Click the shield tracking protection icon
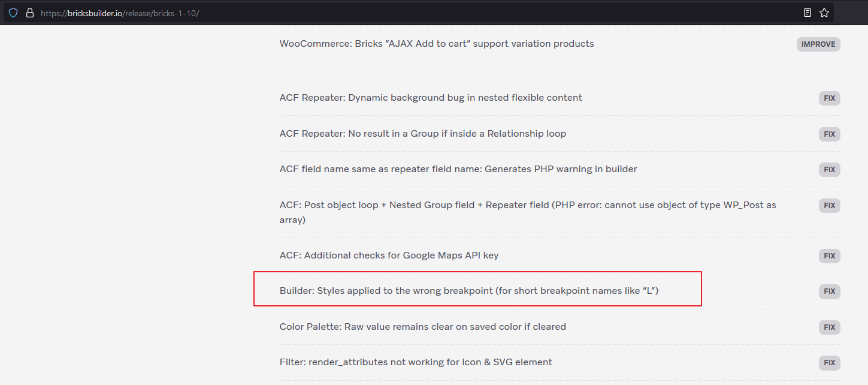The image size is (868, 385). [13, 13]
